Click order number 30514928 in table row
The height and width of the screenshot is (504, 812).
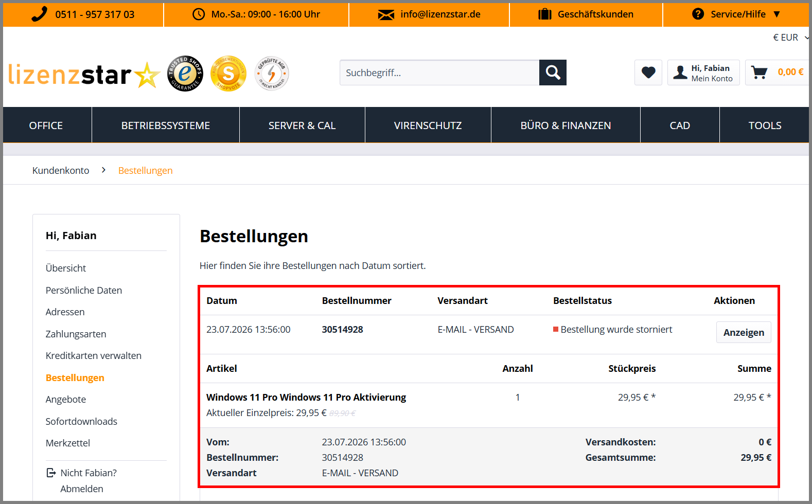(343, 329)
